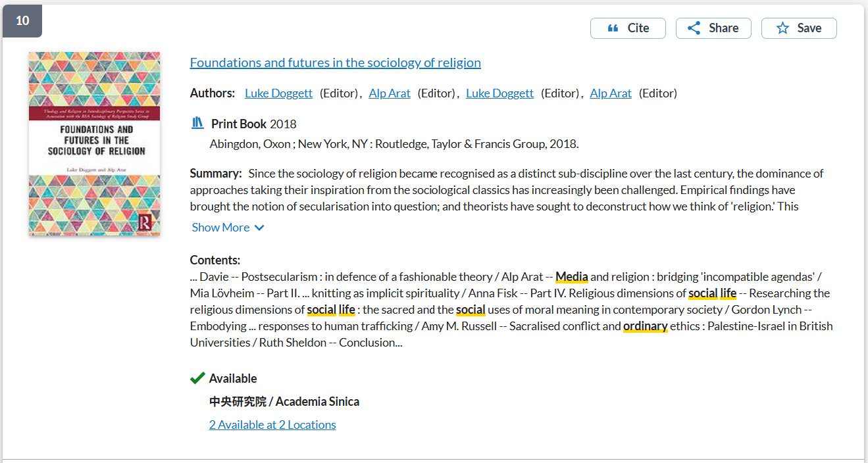The width and height of the screenshot is (868, 463).
Task: Open the book cover thumbnail
Action: coord(94,143)
